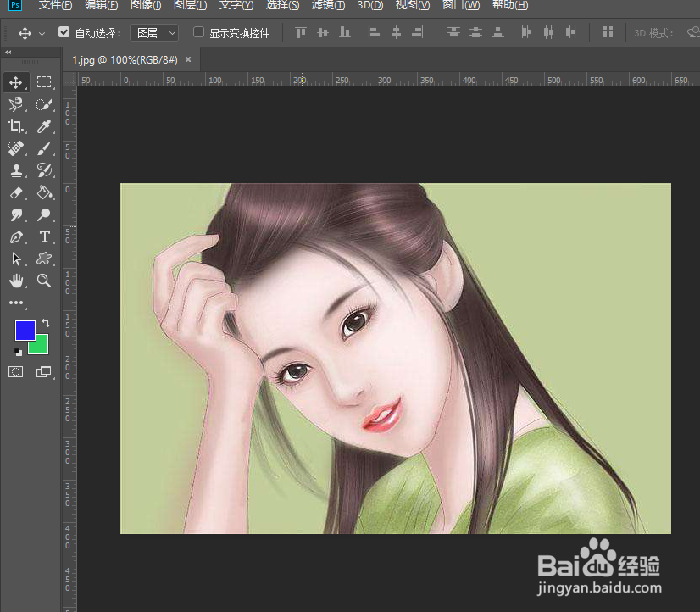Align bottom edges of layers

(345, 32)
